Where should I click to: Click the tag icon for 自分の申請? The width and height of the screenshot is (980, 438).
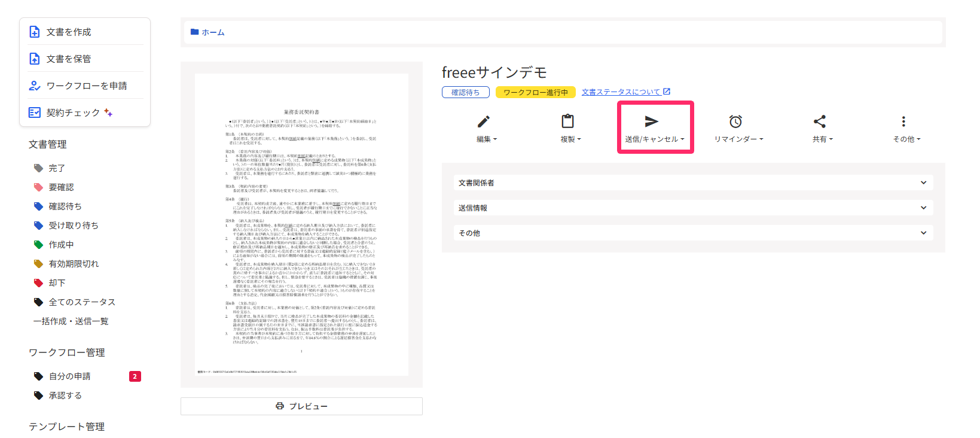click(x=39, y=376)
